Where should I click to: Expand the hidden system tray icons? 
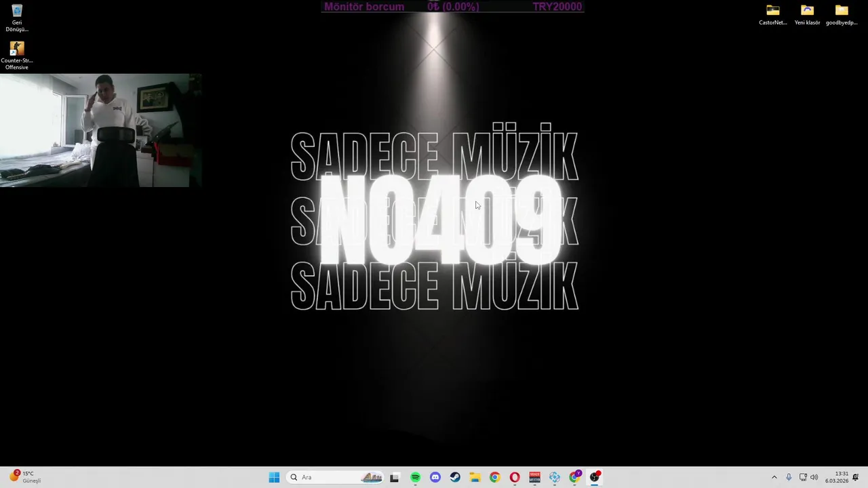pyautogui.click(x=774, y=477)
